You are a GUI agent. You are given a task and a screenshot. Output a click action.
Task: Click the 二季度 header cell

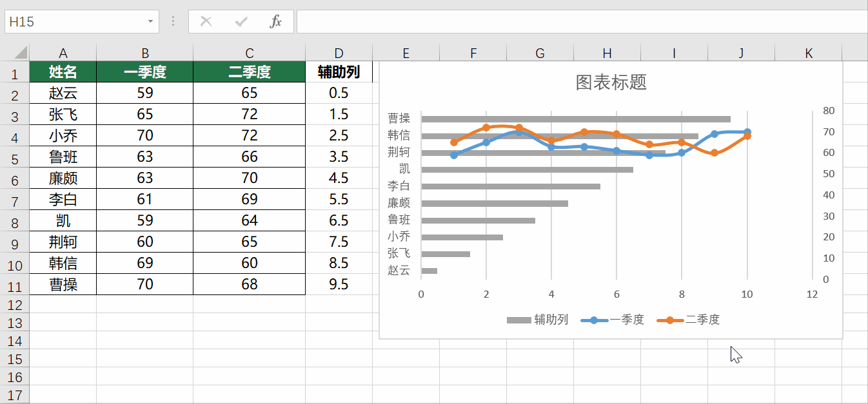[x=250, y=72]
